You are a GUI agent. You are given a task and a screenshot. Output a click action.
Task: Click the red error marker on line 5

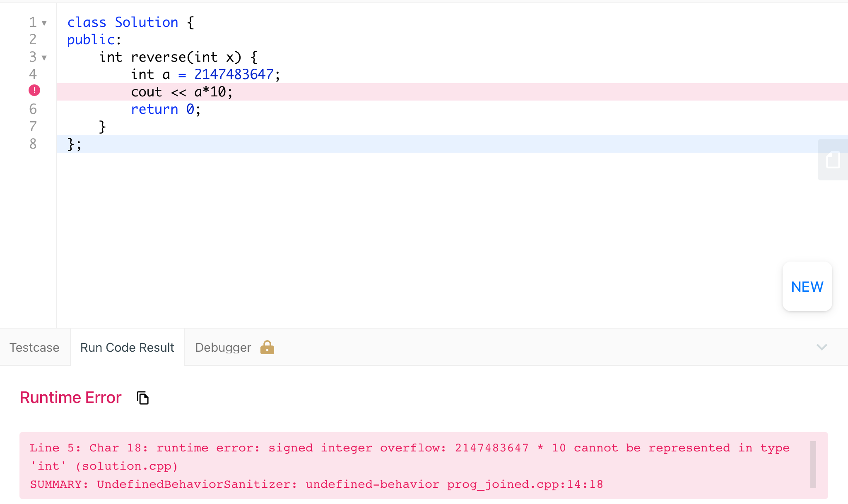pyautogui.click(x=34, y=90)
